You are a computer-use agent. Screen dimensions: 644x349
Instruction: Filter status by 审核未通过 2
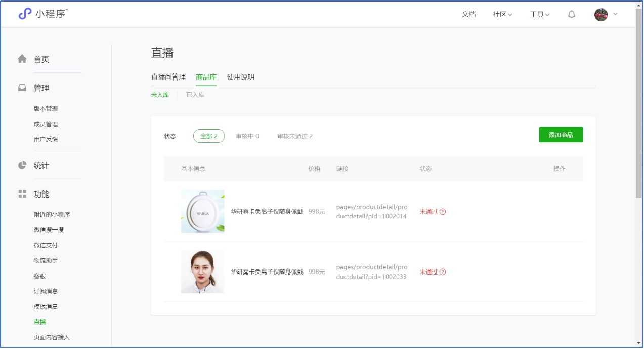coord(295,136)
